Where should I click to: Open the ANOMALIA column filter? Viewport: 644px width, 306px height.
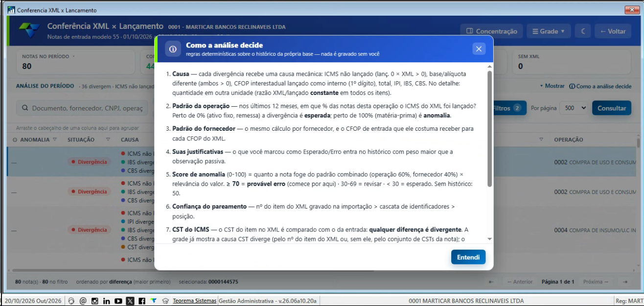[x=55, y=140]
